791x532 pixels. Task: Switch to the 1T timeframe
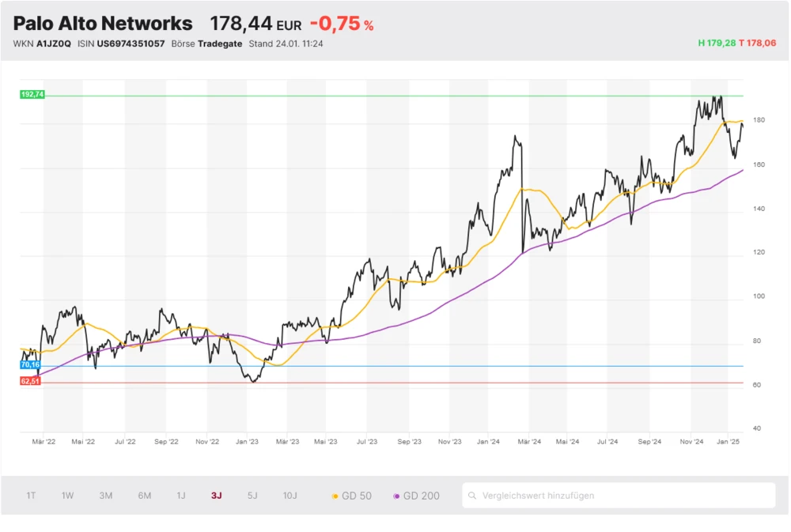[31, 496]
